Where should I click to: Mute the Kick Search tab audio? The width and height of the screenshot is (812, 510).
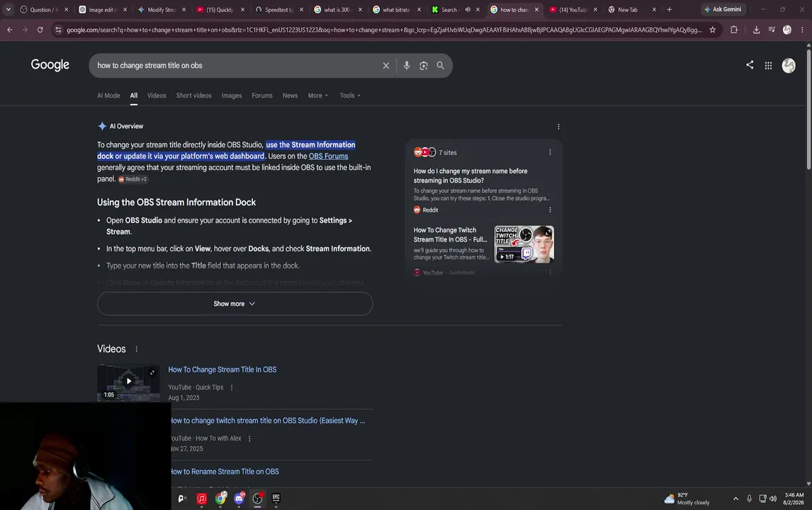tap(468, 9)
